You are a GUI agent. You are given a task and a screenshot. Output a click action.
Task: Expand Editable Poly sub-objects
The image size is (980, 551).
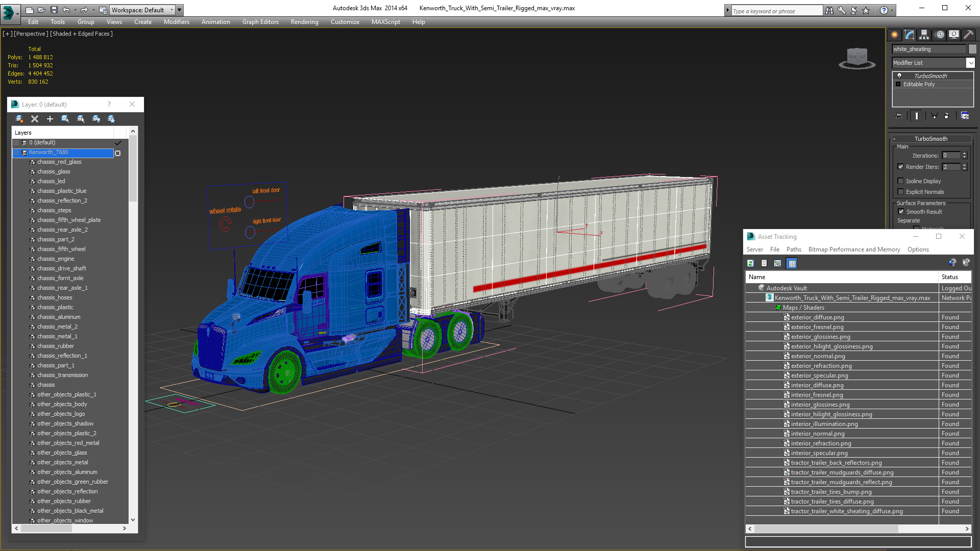click(x=898, y=84)
